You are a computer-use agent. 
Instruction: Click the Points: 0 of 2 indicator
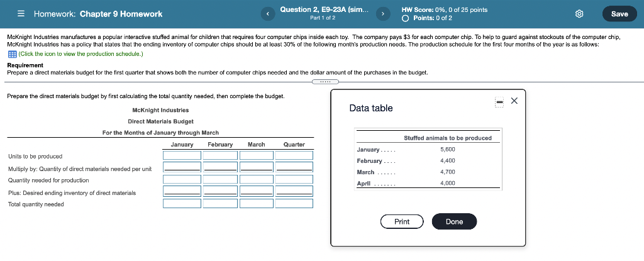428,18
